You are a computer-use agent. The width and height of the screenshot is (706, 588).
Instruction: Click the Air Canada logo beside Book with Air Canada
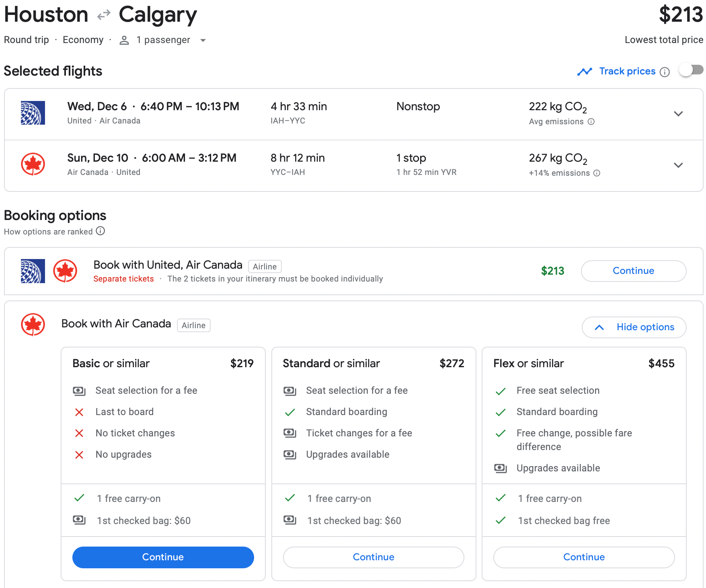(x=33, y=325)
